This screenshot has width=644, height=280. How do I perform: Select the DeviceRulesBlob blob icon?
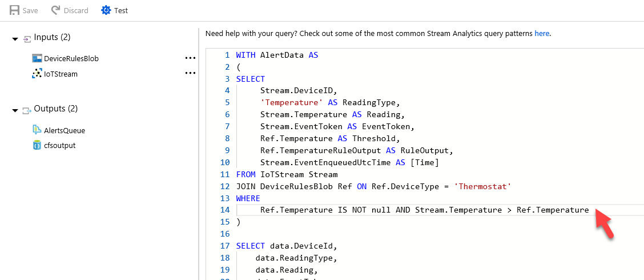click(37, 58)
